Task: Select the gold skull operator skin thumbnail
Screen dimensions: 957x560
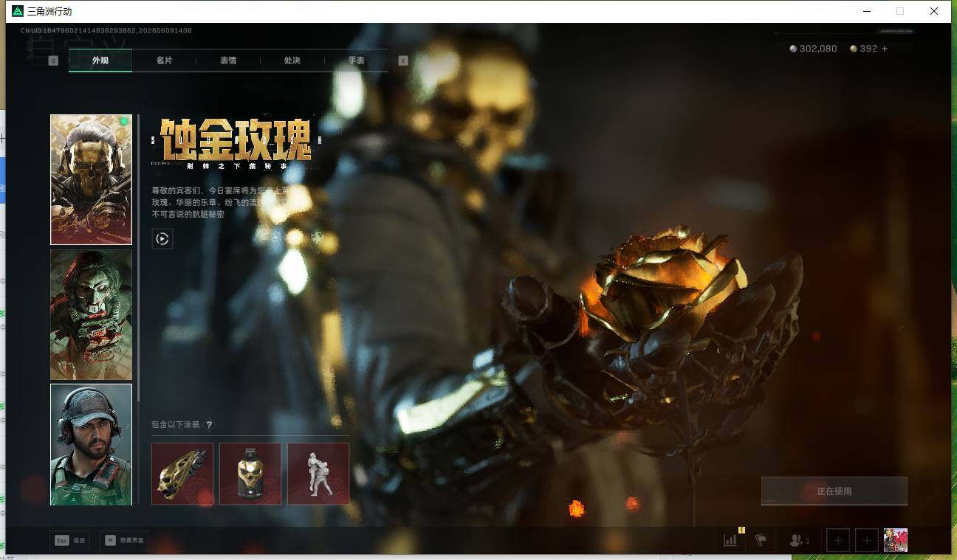Action: click(91, 179)
